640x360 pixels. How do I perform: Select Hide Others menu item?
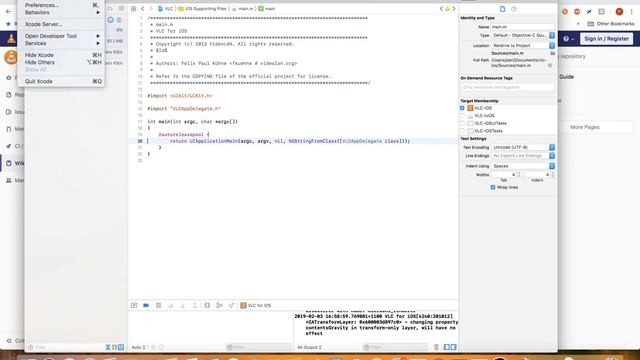pos(61,62)
